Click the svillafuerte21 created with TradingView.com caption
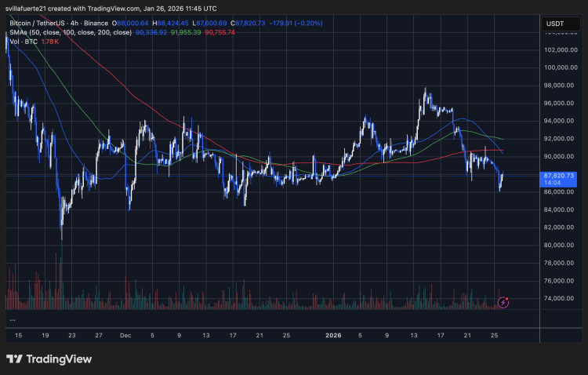 (111, 9)
